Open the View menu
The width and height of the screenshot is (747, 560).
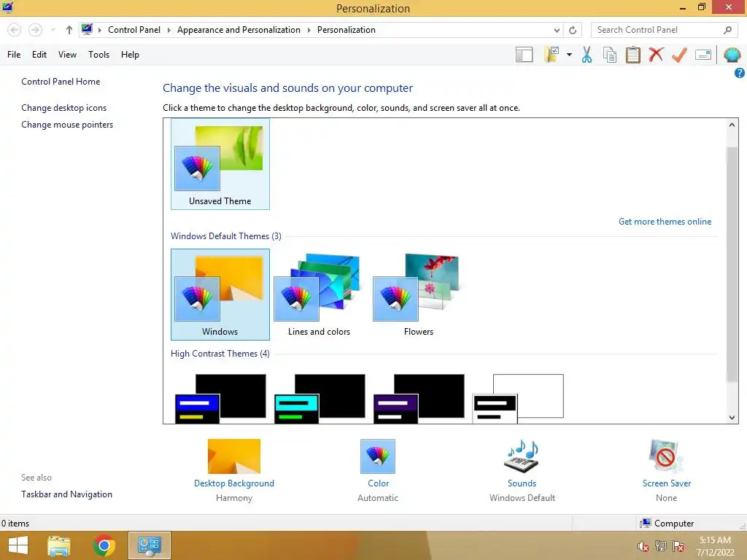[67, 55]
